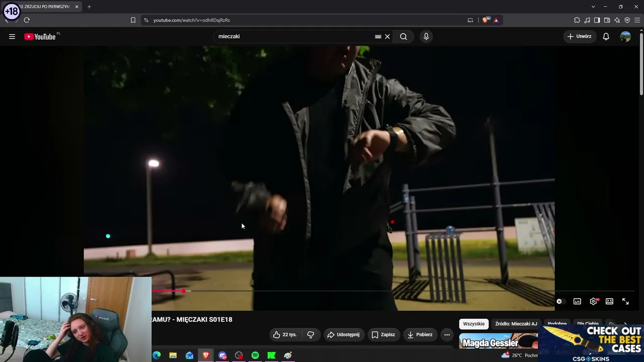Enter fullscreen video mode

625,301
